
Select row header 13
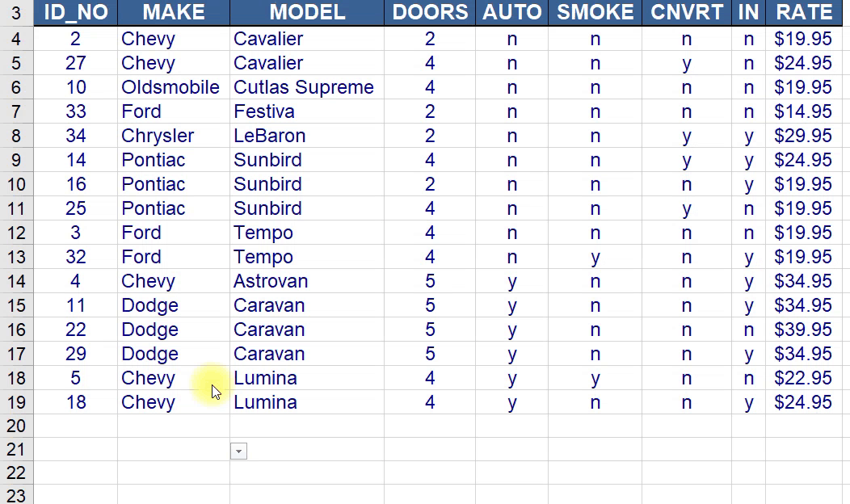tap(16, 257)
